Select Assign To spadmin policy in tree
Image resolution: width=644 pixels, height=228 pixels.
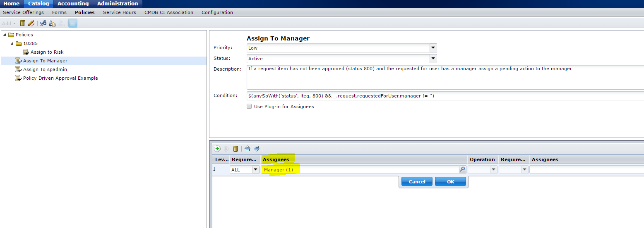pyautogui.click(x=45, y=69)
